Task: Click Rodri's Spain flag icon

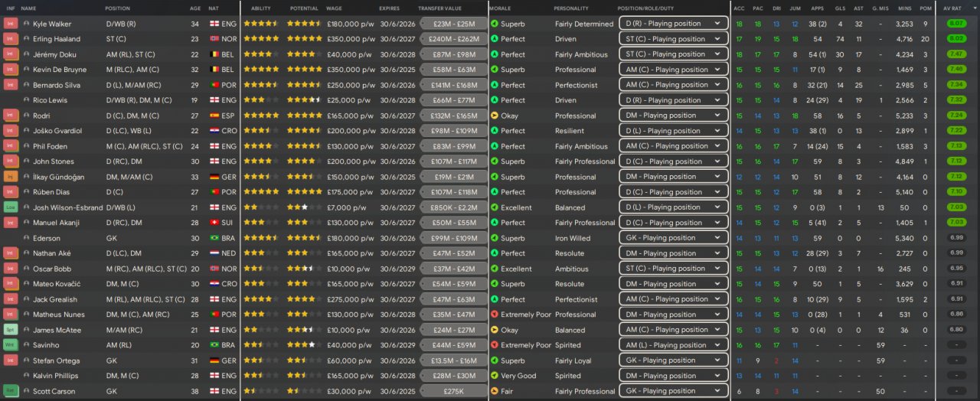Action: [214, 116]
